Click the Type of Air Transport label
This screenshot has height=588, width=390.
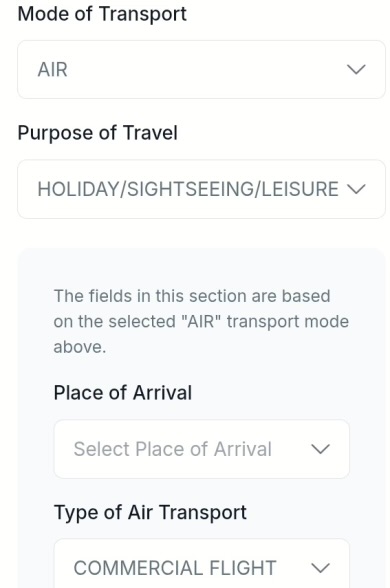[x=150, y=513]
